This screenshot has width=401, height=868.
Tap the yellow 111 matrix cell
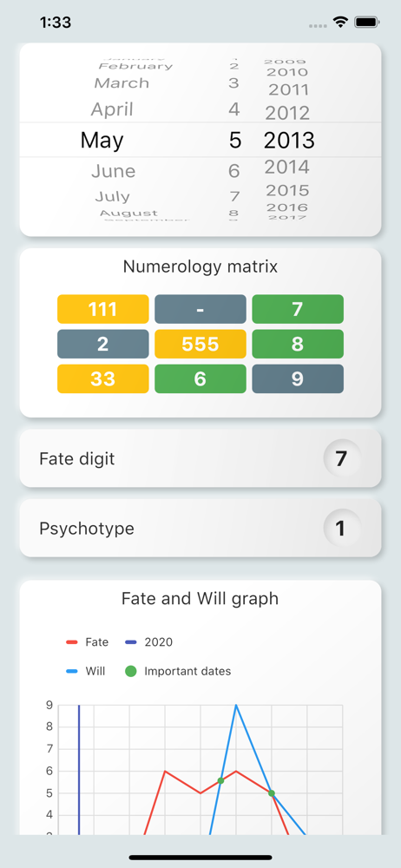coord(103,309)
